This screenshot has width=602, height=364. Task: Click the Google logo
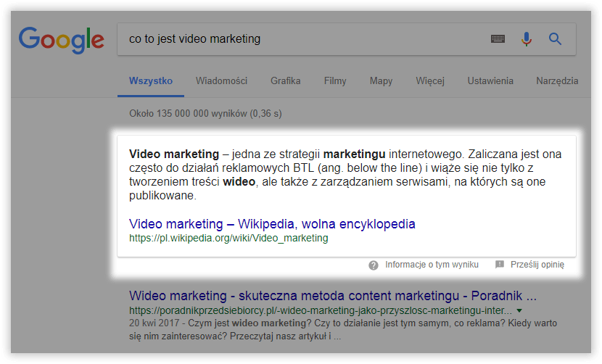(62, 40)
